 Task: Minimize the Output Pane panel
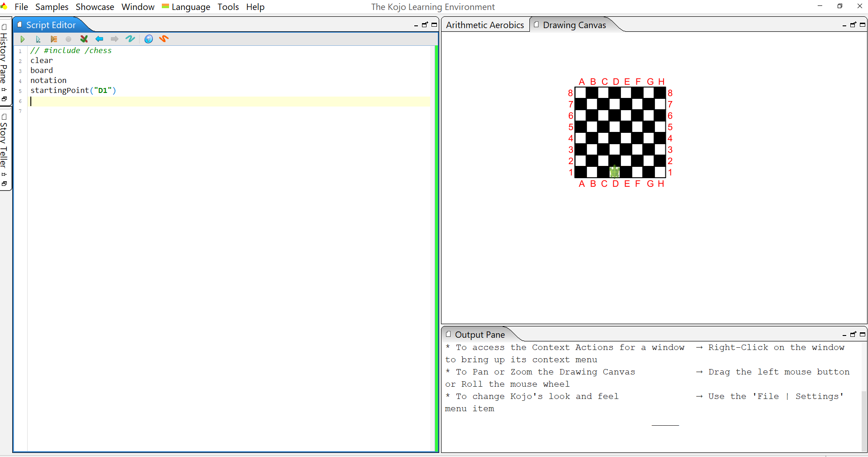coord(844,335)
